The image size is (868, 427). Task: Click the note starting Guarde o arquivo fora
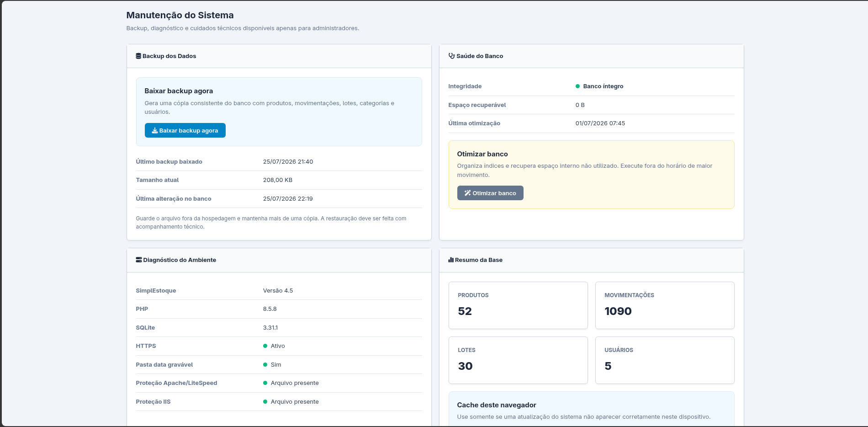point(271,222)
